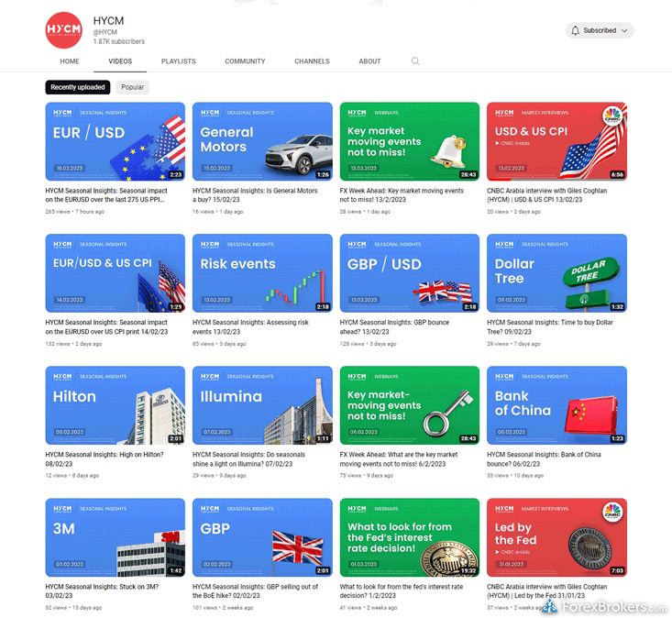Screen dimensions: 672x618
Task: Click '101 views • 2 weeks ago' text
Action: coord(223,607)
